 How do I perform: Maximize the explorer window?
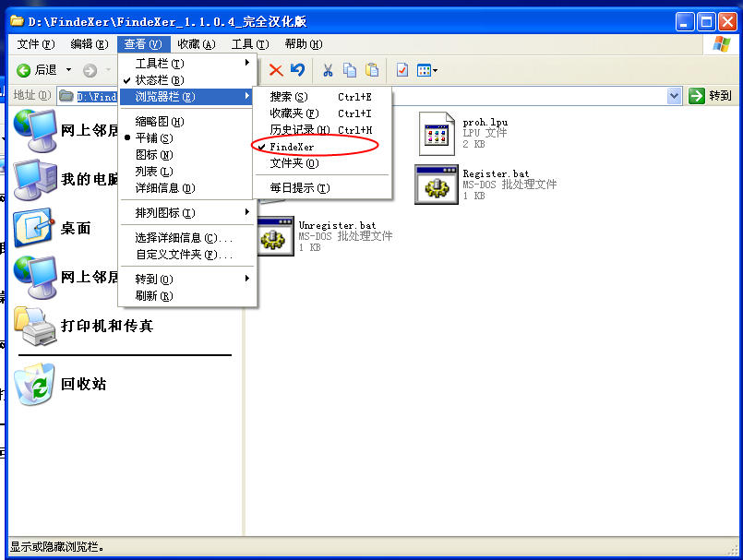pyautogui.click(x=706, y=22)
